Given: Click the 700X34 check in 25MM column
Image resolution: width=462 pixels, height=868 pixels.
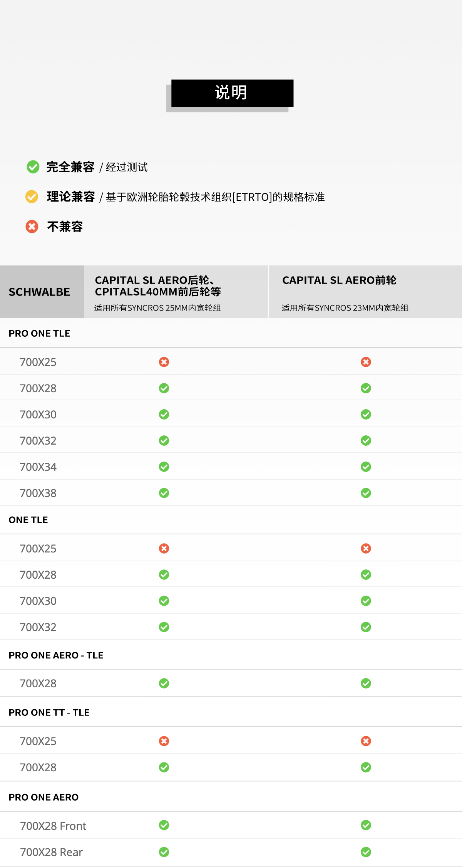Looking at the screenshot, I should [x=164, y=467].
